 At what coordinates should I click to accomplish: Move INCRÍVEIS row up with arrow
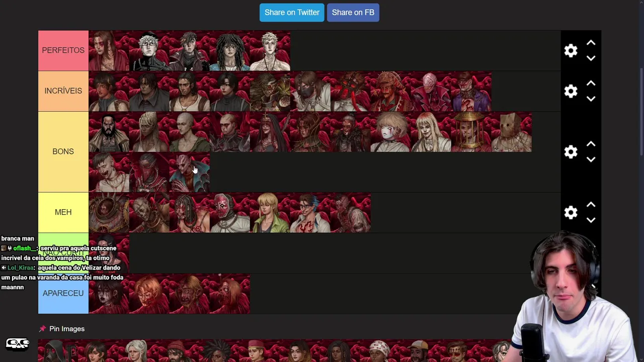point(591,83)
